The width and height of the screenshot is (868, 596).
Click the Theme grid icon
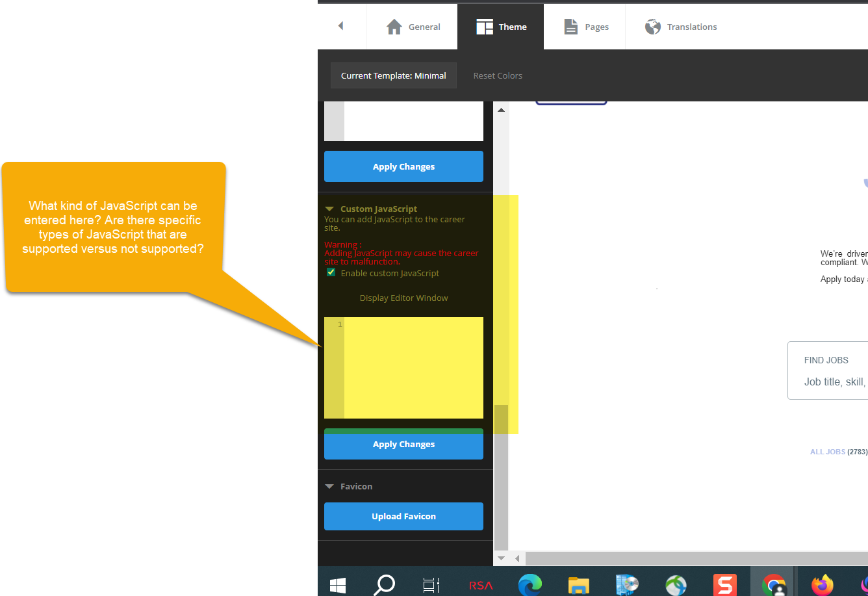coord(484,27)
